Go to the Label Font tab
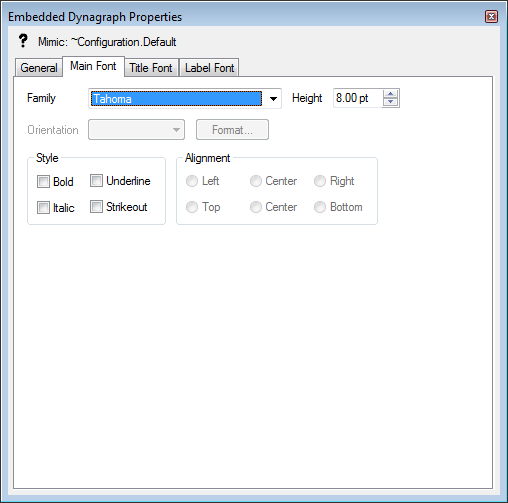This screenshot has height=503, width=508. 209,68
